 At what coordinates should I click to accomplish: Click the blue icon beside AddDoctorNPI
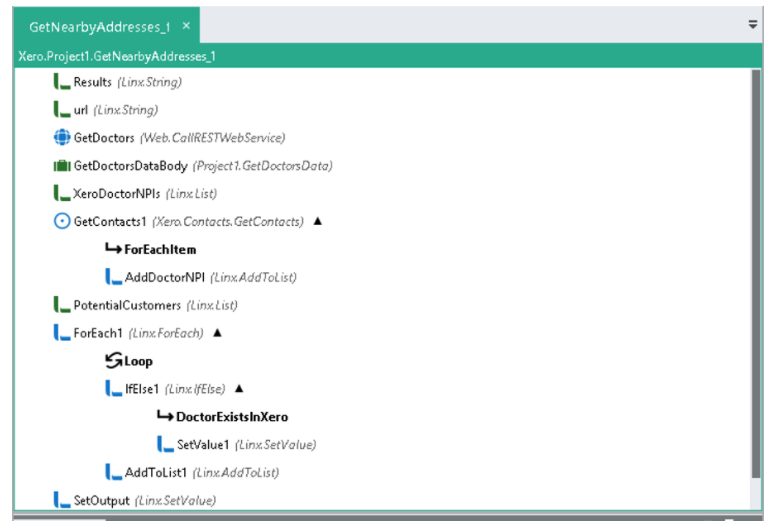pos(113,277)
